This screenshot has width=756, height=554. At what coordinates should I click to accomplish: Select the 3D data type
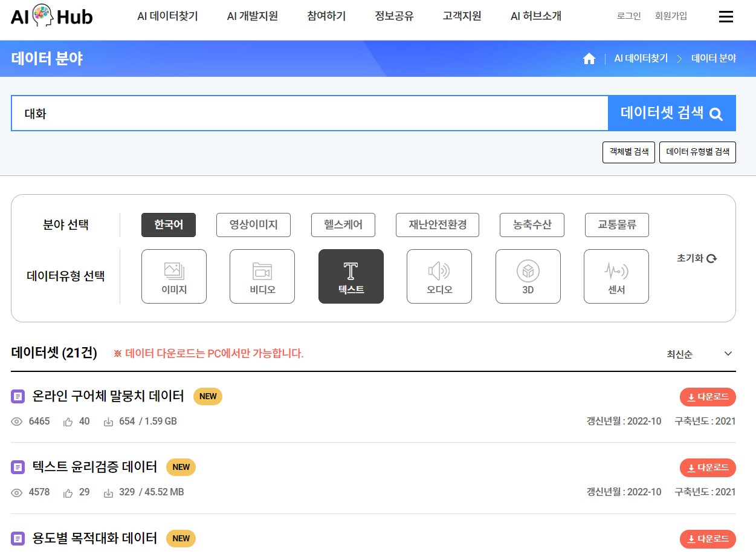point(528,276)
